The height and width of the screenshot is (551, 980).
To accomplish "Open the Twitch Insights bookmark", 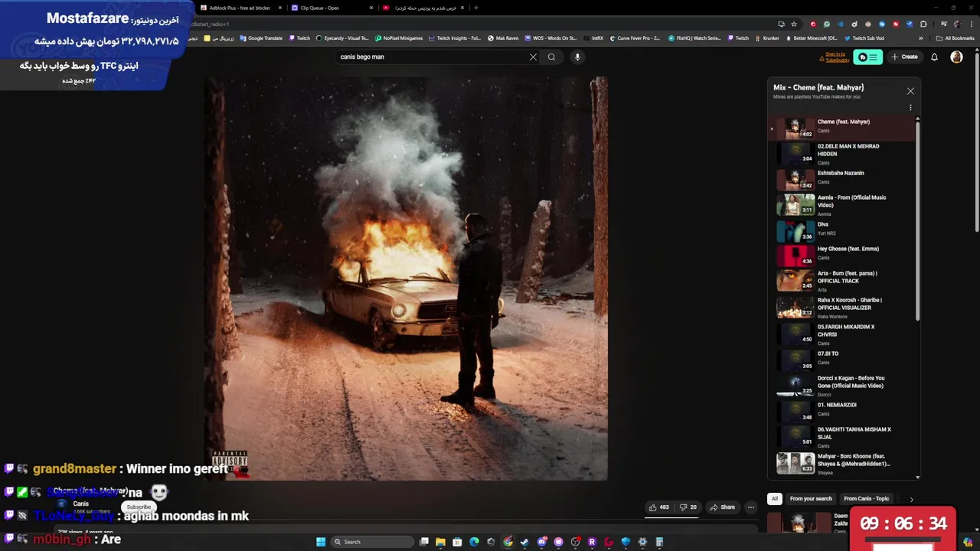I will click(x=455, y=38).
